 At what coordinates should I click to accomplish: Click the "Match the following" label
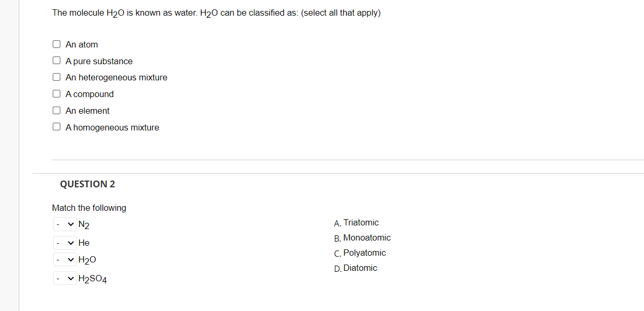point(89,208)
